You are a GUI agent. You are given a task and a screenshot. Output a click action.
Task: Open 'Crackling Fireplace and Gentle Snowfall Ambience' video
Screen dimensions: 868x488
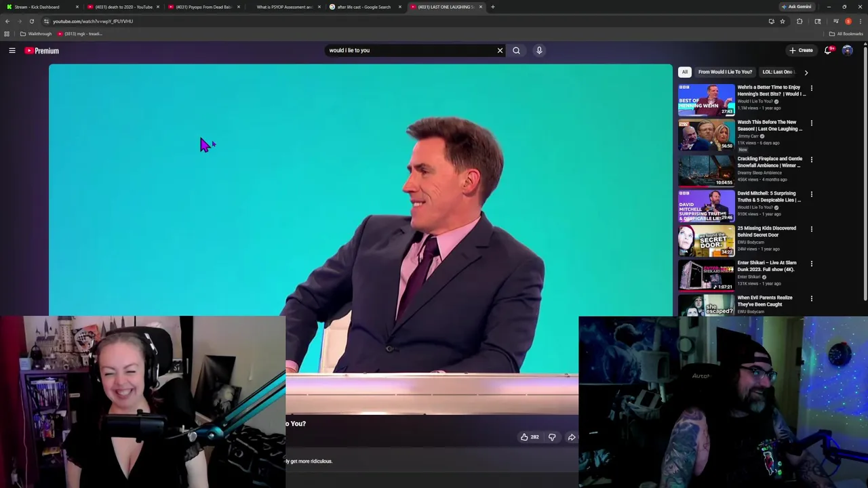770,162
